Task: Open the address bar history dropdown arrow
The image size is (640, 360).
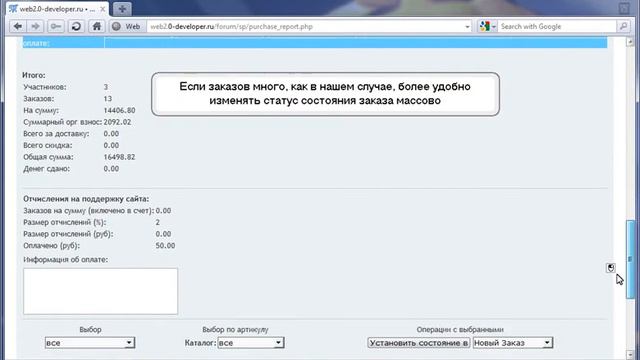Action: 467,27
